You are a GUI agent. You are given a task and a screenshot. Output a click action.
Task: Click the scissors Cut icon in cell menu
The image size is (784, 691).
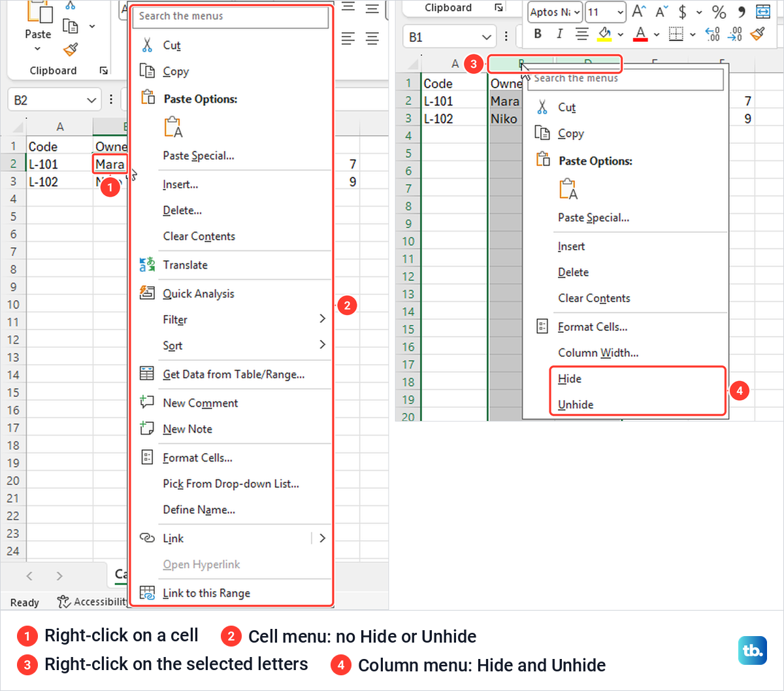point(147,45)
